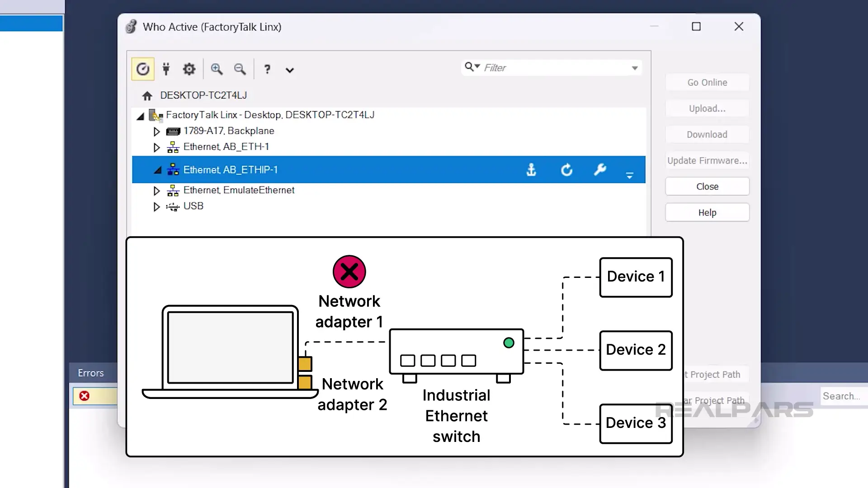
Task: Collapse the Ethernet, AB_ETHIP-1 node
Action: point(157,170)
